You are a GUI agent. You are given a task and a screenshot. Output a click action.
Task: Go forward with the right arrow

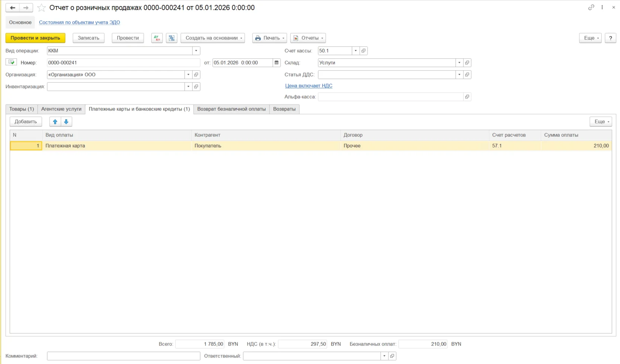(26, 7)
